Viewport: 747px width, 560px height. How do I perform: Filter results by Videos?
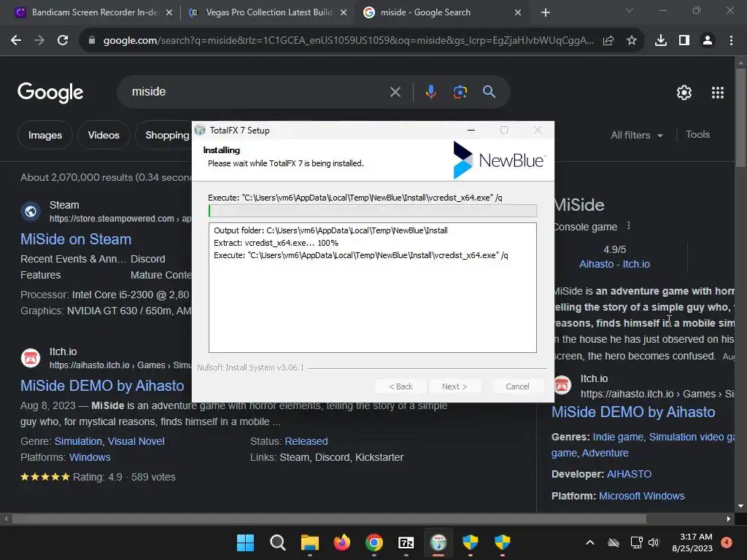coord(104,135)
